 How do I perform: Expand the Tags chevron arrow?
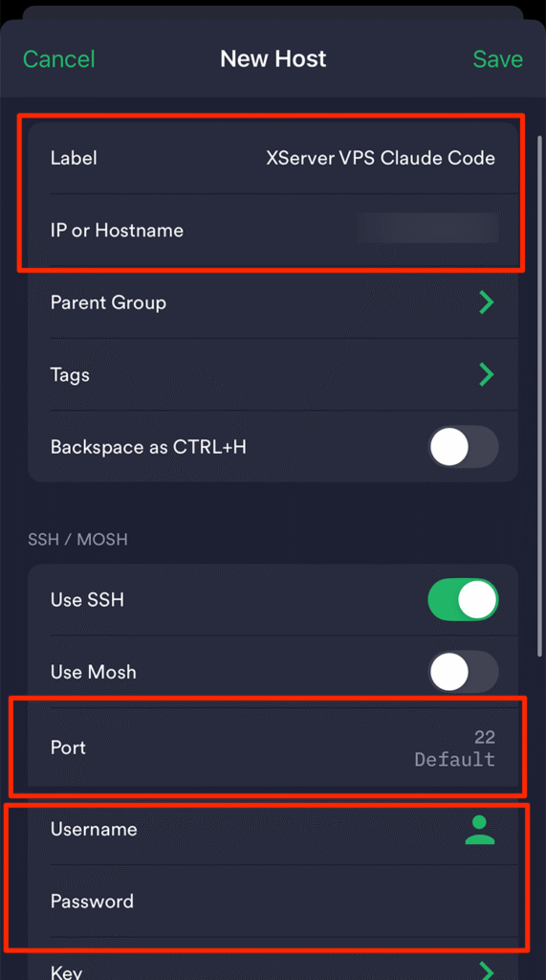pyautogui.click(x=487, y=374)
